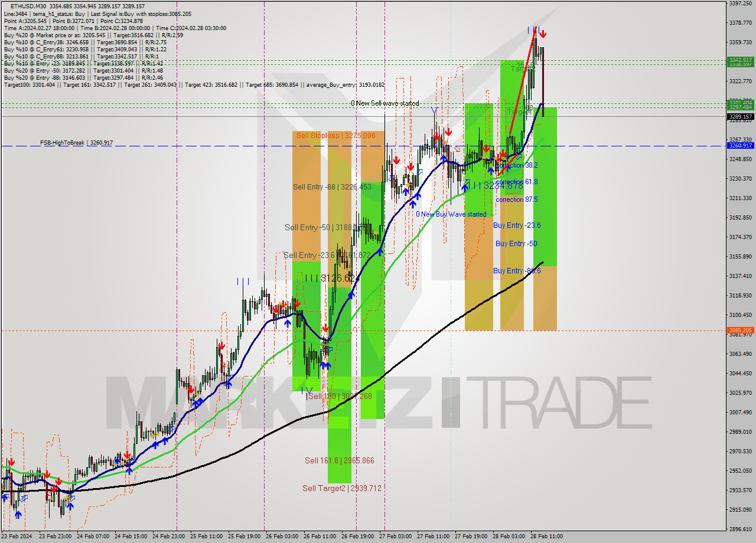Click the 'Buy %10 @ C_Entry61: 3230.958' line

85,50
